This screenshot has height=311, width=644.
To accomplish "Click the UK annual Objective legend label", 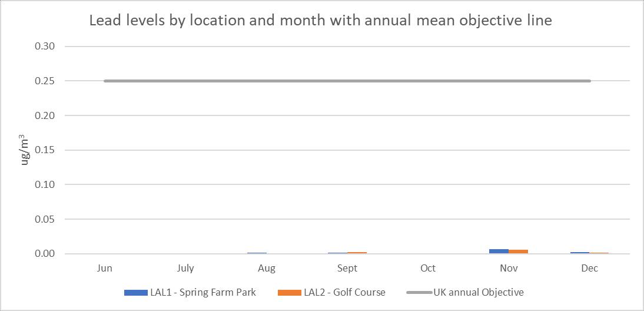I will tap(478, 292).
